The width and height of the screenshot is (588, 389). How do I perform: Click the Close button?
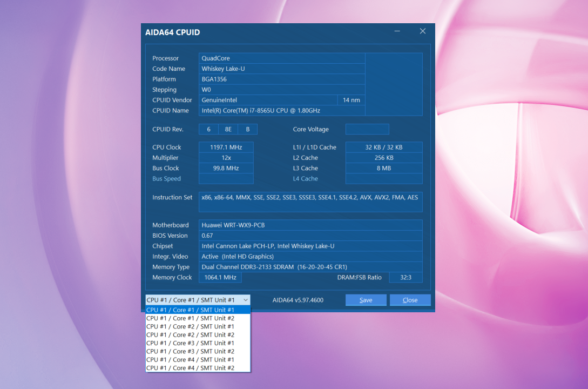coord(410,300)
